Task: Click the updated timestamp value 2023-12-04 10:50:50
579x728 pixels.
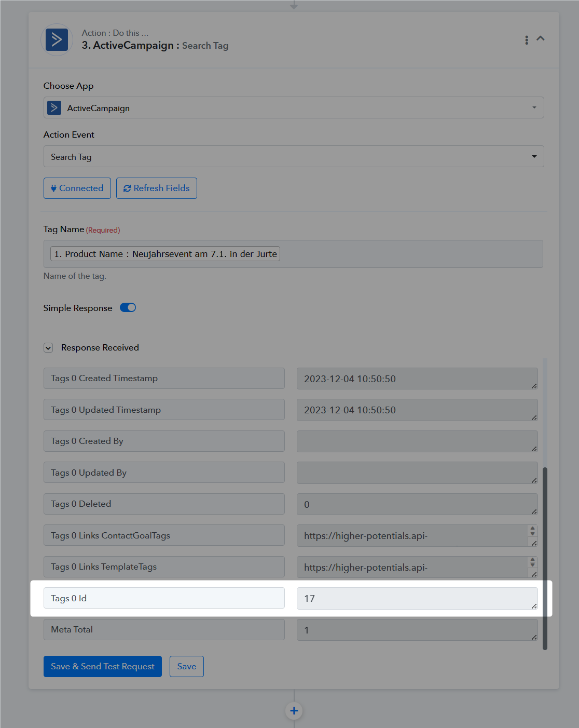Action: pyautogui.click(x=417, y=410)
